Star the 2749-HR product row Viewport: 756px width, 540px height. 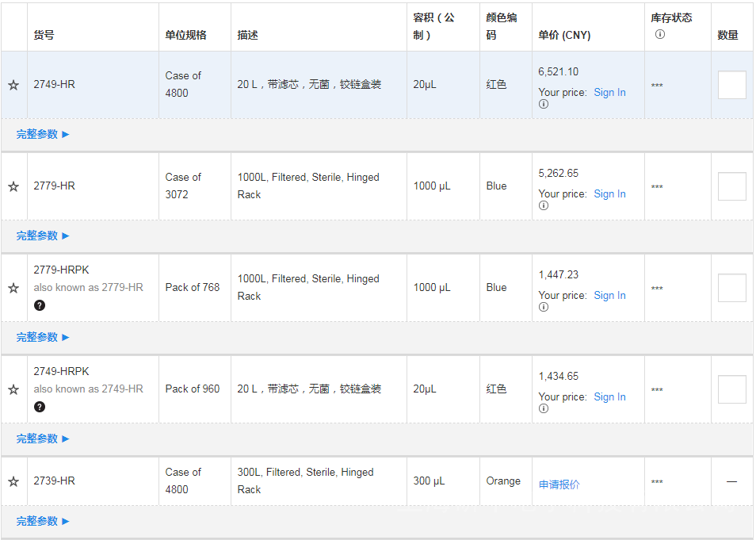tap(13, 85)
